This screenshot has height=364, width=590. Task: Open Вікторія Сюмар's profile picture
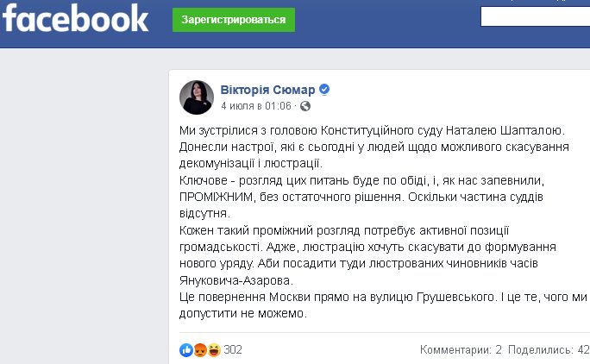pyautogui.click(x=196, y=97)
